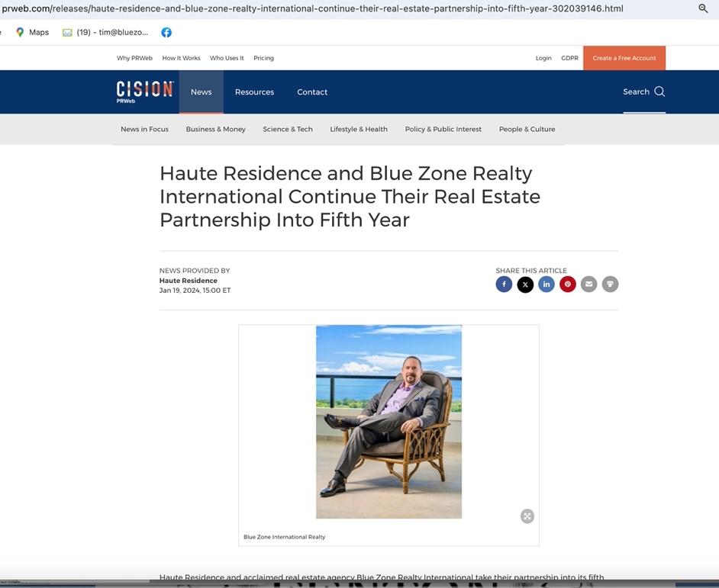
Task: Click the Jan 19, 2024, 15:00 ET date
Action: pyautogui.click(x=195, y=290)
